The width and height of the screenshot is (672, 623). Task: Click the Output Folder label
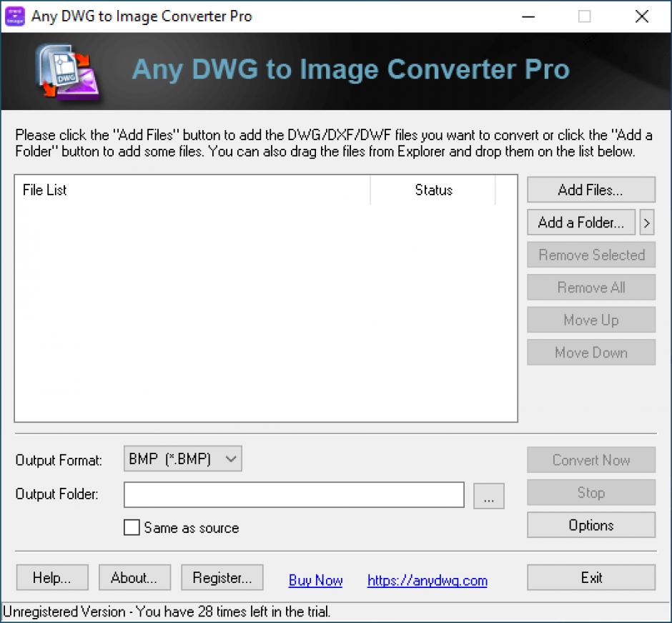click(x=57, y=494)
